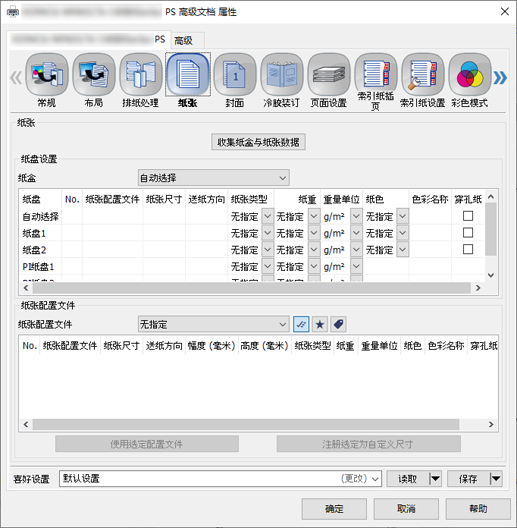Screen dimensions: 517x528
Task: Click the 纸张配置文件 column header in the profile list
Action: tap(70, 345)
